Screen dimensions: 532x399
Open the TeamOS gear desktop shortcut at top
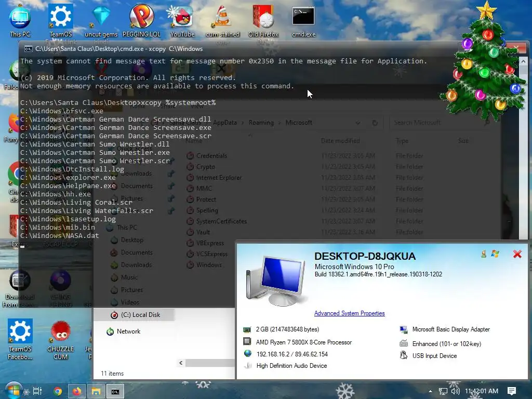pyautogui.click(x=61, y=20)
